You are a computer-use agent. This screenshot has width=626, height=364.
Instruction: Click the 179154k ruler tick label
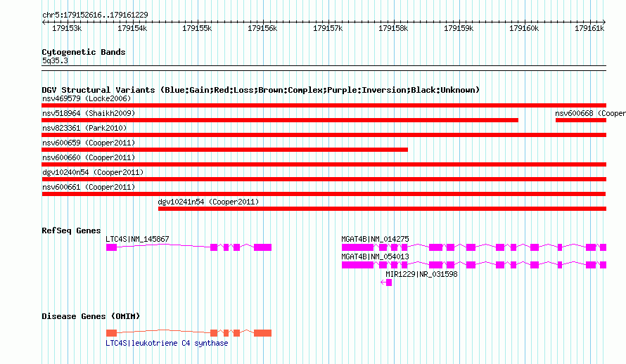click(x=132, y=28)
